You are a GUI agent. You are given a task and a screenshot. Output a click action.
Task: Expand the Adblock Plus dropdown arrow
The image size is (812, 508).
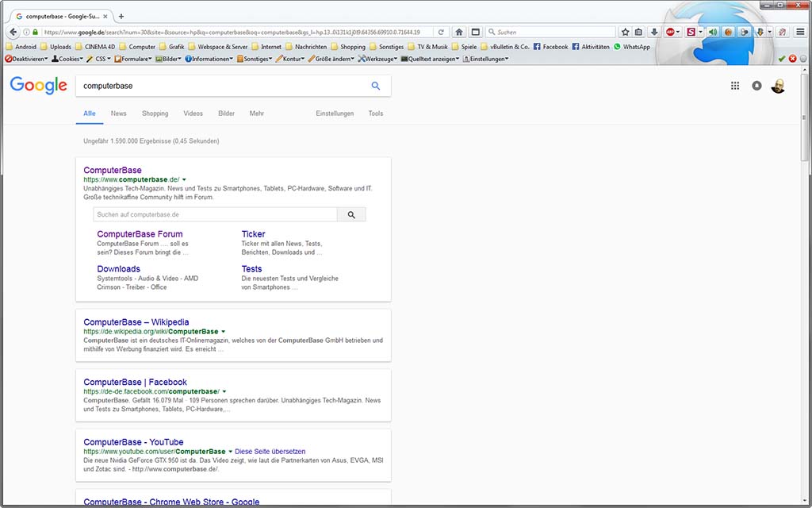[678, 32]
